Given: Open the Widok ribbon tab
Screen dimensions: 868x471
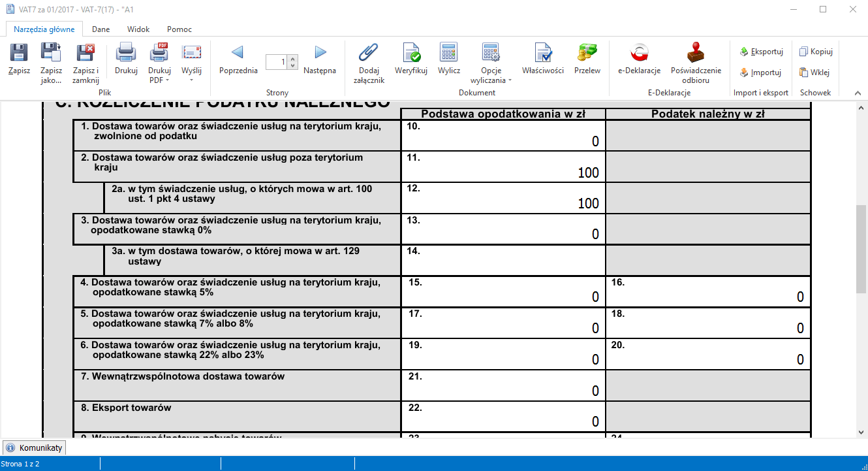Looking at the screenshot, I should click(138, 29).
